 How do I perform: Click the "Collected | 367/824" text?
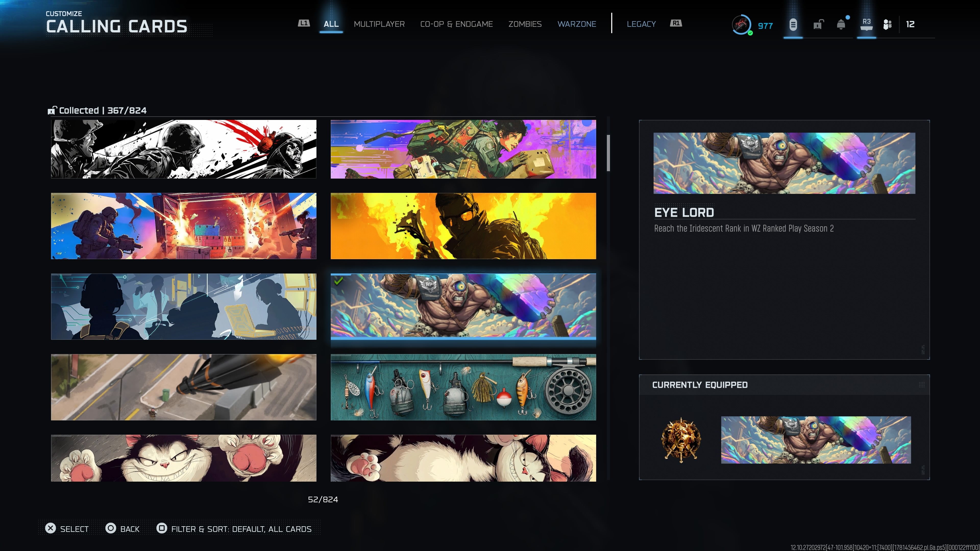tap(103, 110)
